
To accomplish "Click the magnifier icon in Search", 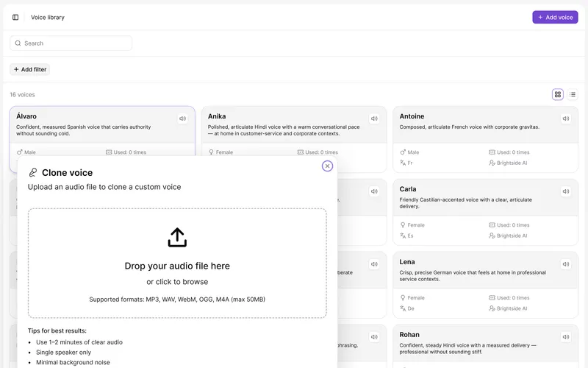I will [x=18, y=43].
